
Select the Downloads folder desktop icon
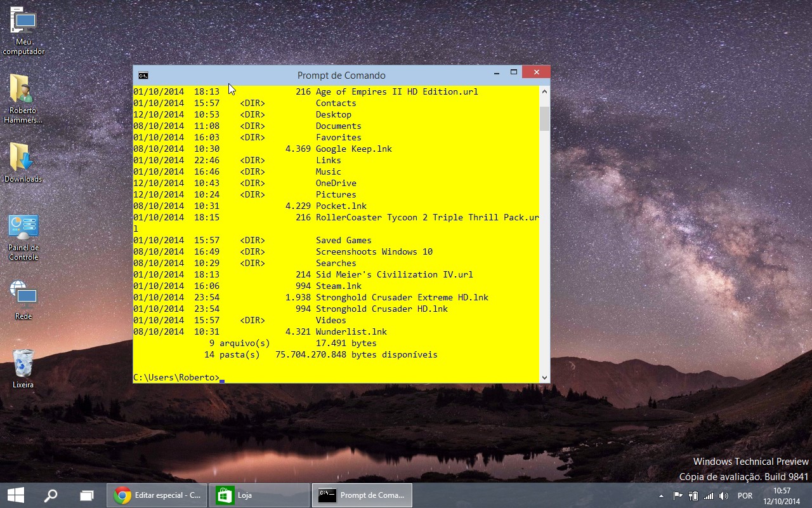click(x=23, y=163)
